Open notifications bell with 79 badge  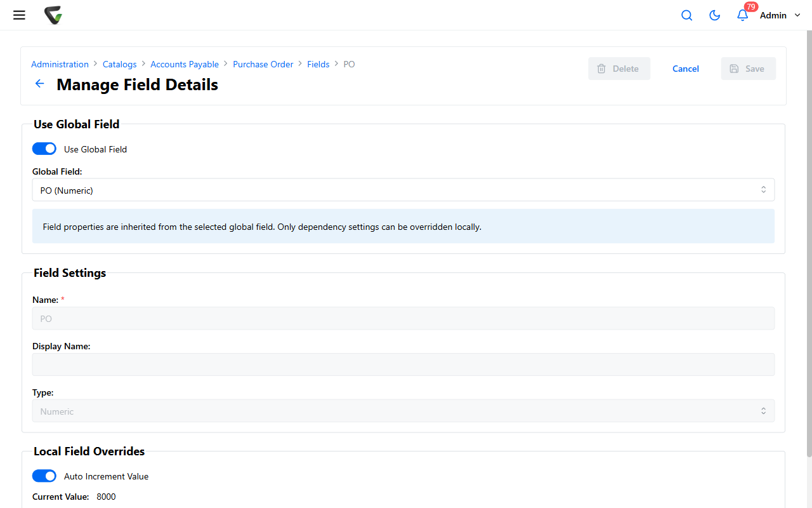coord(743,14)
